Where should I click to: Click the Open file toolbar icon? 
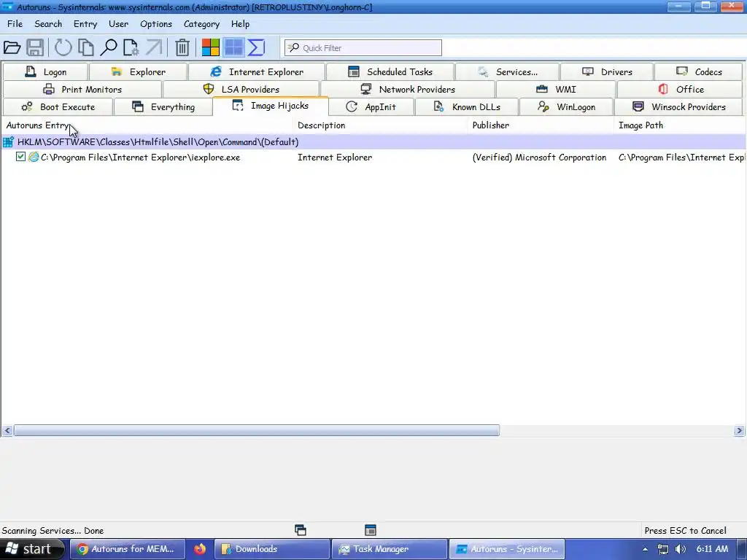click(x=12, y=47)
